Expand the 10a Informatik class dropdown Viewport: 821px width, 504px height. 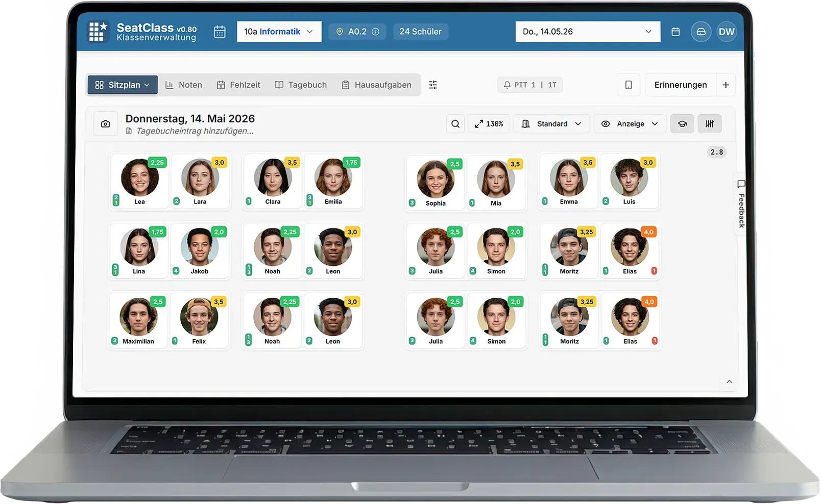[279, 32]
